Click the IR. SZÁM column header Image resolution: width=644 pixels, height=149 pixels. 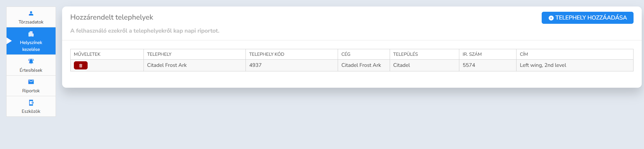472,54
